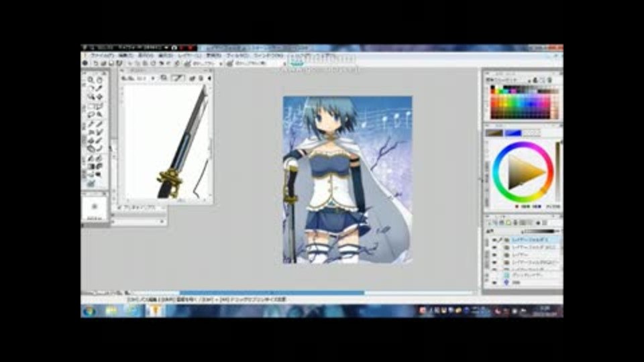The image size is (644, 362).
Task: Toggle visibility eye of the bottom layer row
Action: [x=494, y=282]
